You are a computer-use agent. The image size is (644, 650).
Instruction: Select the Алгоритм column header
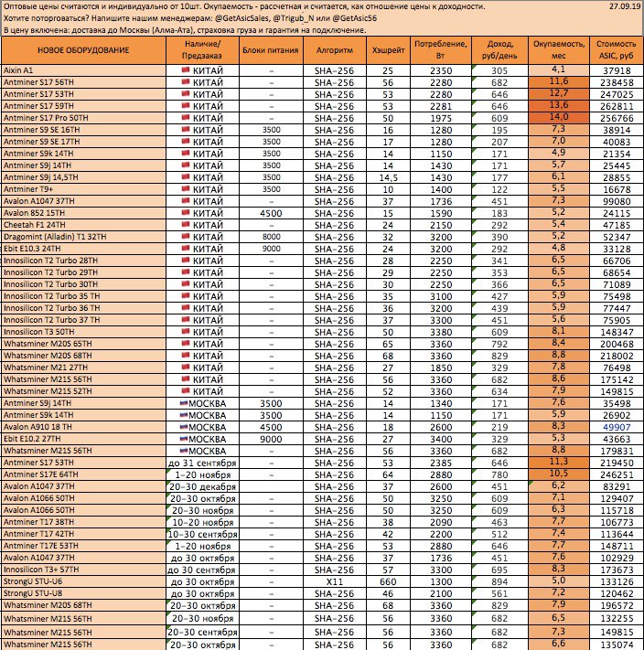pyautogui.click(x=335, y=50)
